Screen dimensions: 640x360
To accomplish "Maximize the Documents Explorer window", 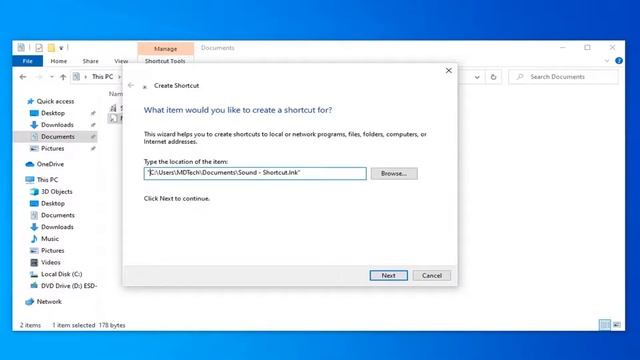I will click(587, 48).
